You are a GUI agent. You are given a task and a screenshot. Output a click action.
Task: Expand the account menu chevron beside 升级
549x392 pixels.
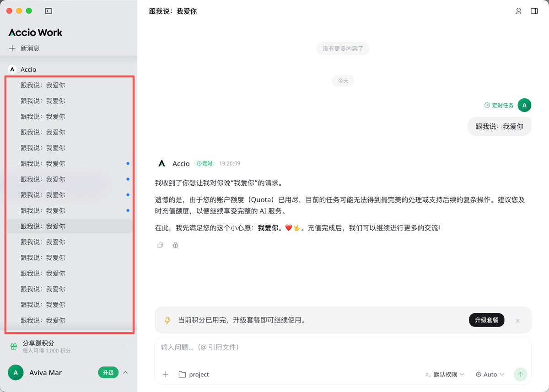click(x=126, y=372)
